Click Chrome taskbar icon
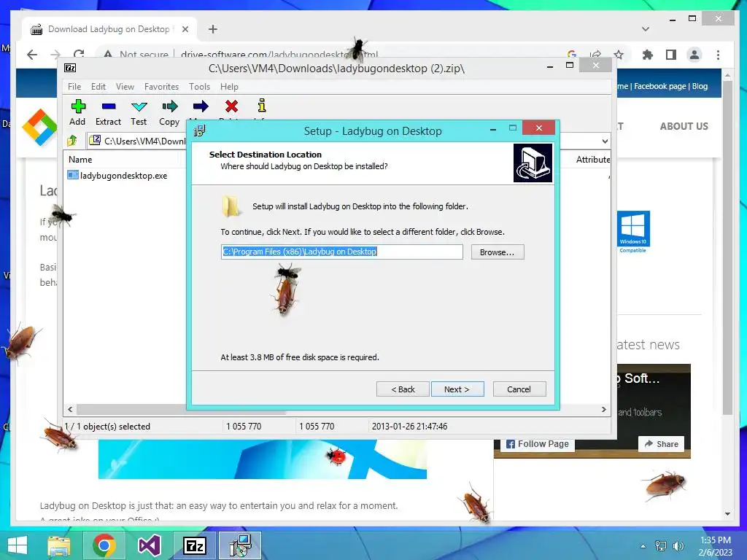The height and width of the screenshot is (560, 747). 104,545
